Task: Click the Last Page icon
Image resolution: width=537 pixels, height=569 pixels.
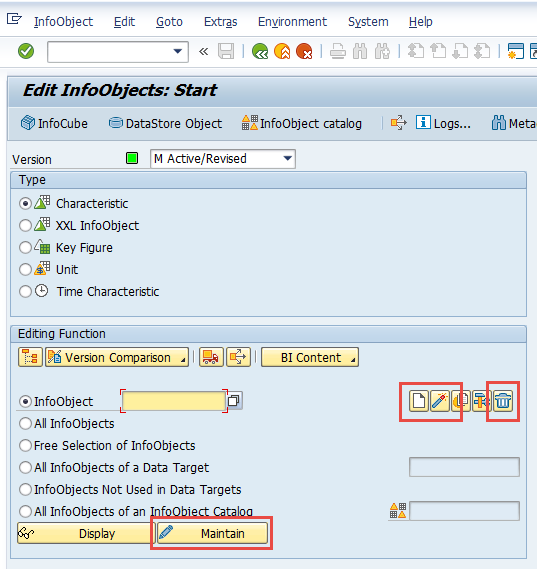Action: click(x=482, y=51)
